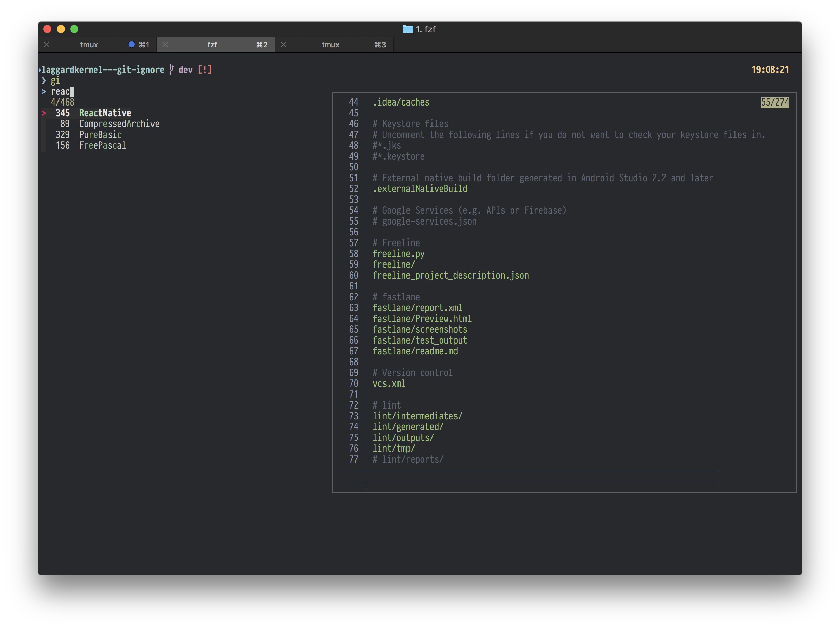Close the third tmux tab

point(283,44)
